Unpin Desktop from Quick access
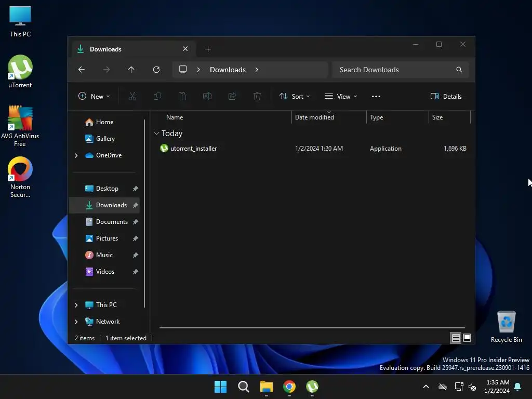The width and height of the screenshot is (532, 399). point(136,189)
